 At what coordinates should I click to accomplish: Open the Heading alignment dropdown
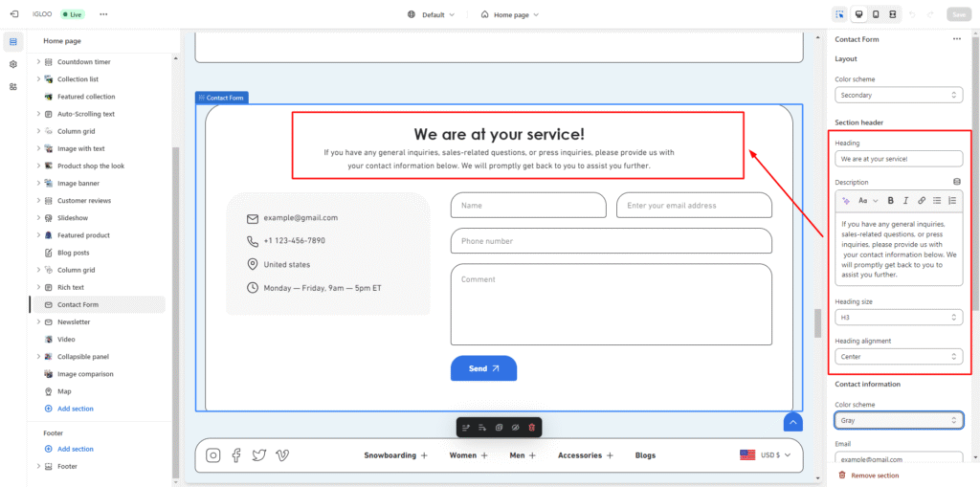898,356
